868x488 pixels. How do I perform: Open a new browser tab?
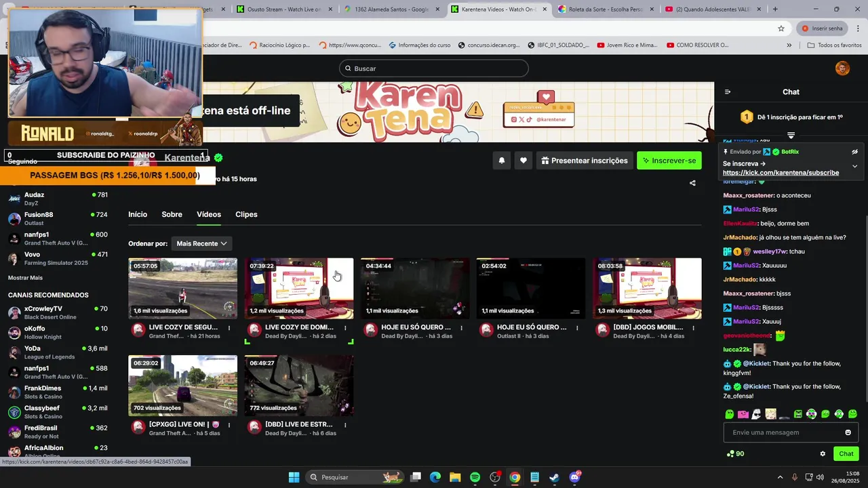point(775,9)
